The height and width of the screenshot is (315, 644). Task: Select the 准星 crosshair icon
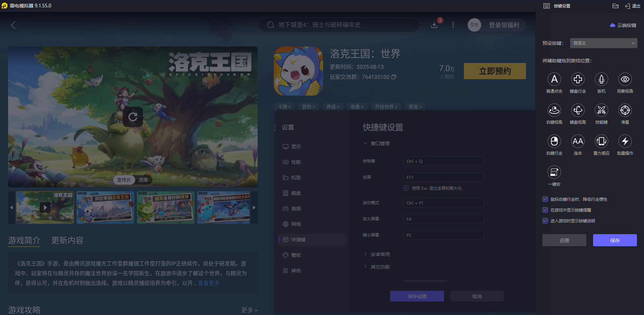coord(625,110)
